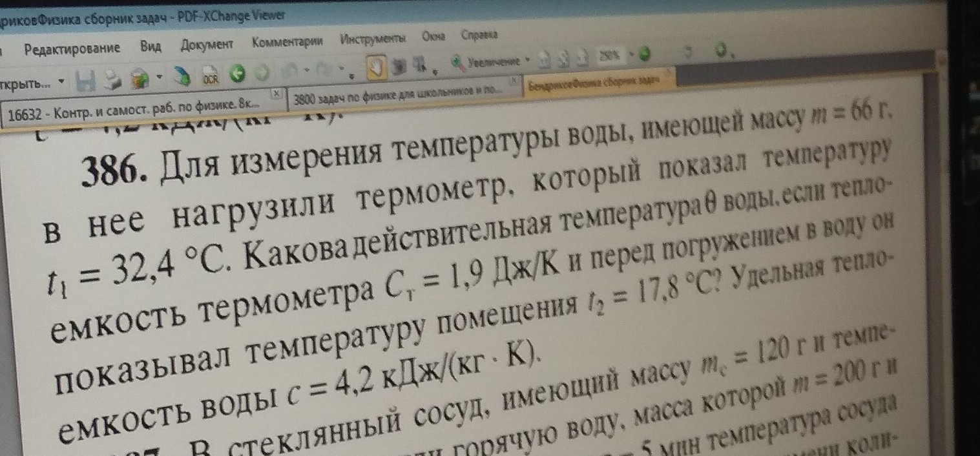Expand the Undo history dropdown

306,69
